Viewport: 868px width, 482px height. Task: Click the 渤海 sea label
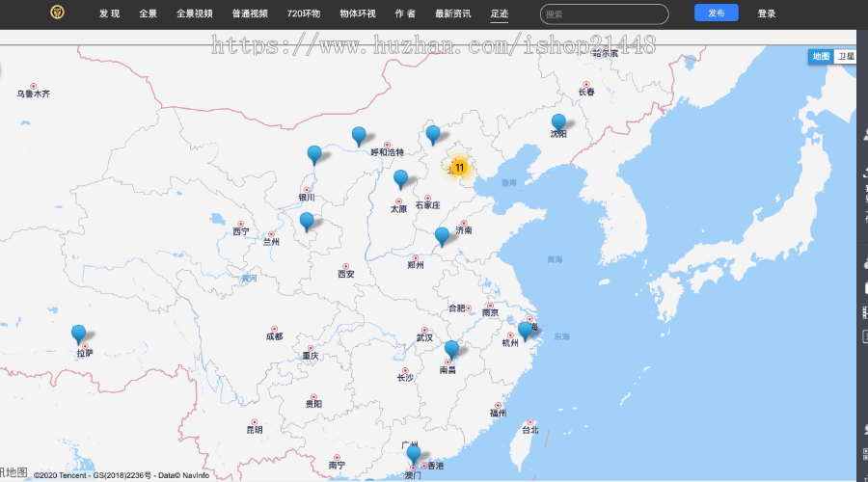(x=508, y=182)
